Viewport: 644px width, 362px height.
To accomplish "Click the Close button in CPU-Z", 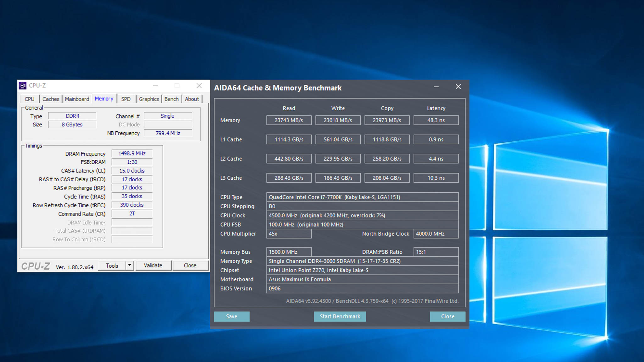I will point(190,266).
